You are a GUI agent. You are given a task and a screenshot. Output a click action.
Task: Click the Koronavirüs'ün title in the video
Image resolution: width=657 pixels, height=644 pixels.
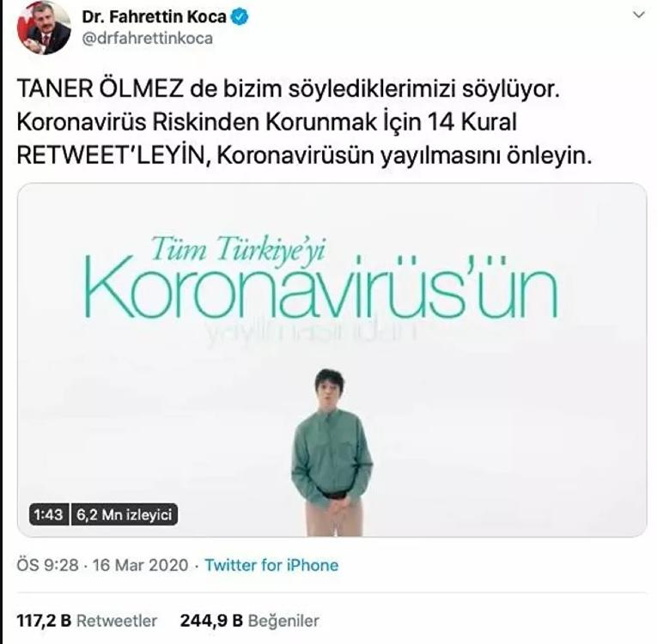(322, 286)
